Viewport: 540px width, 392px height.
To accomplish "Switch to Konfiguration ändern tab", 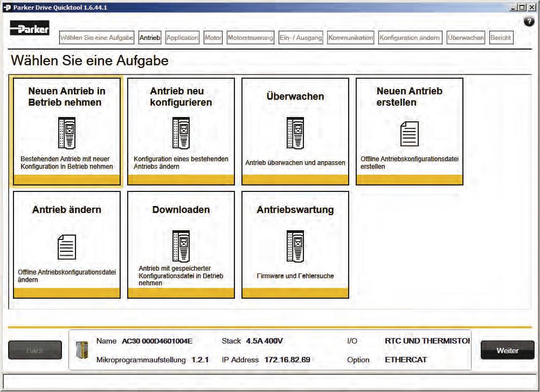I will 410,38.
